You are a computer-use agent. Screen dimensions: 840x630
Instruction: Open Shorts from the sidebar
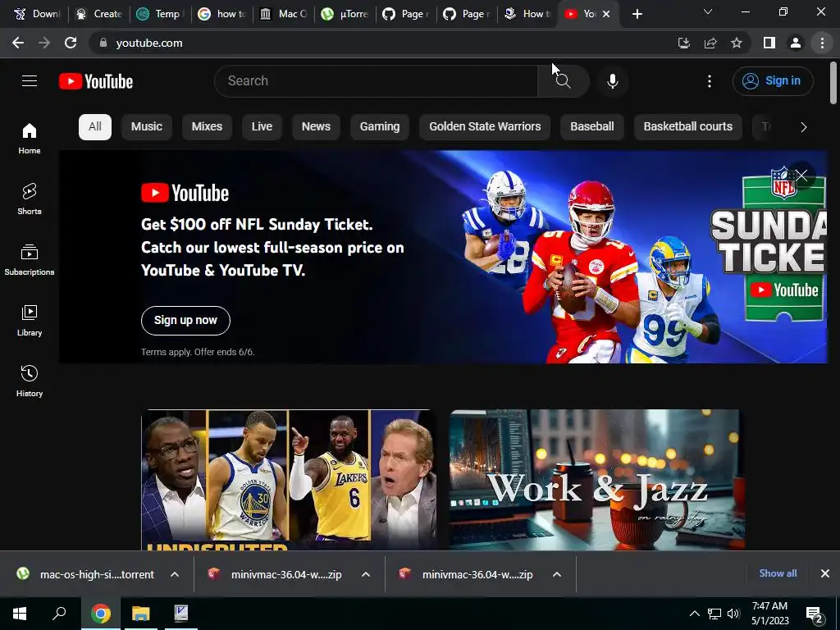[30, 199]
